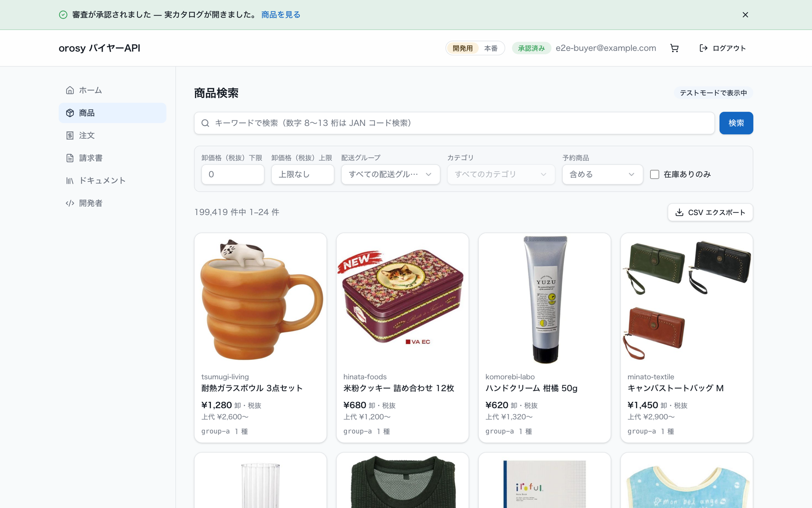Click the komorebi-labo supplier name

point(510,377)
